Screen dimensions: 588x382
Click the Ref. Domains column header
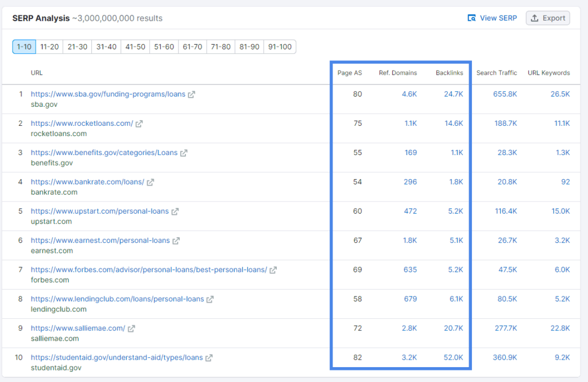(398, 73)
